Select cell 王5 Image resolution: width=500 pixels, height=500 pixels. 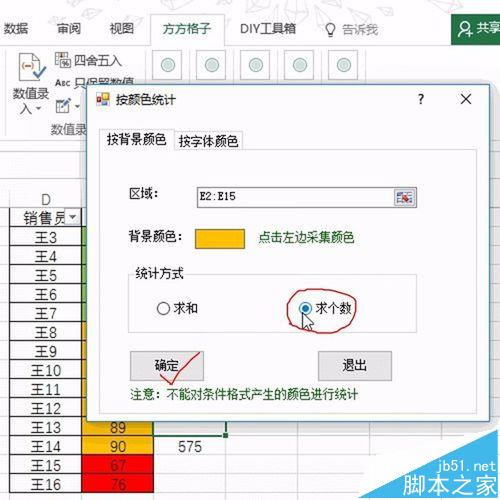tap(46, 274)
